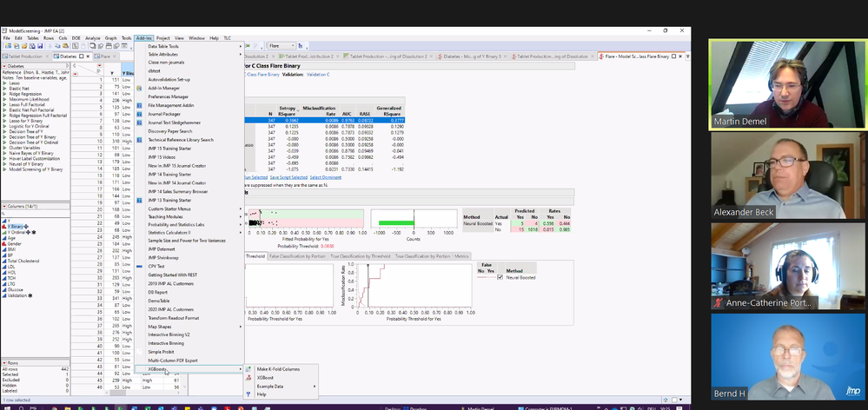868x410 pixels.
Task: Open the DOE menu
Action: click(76, 38)
